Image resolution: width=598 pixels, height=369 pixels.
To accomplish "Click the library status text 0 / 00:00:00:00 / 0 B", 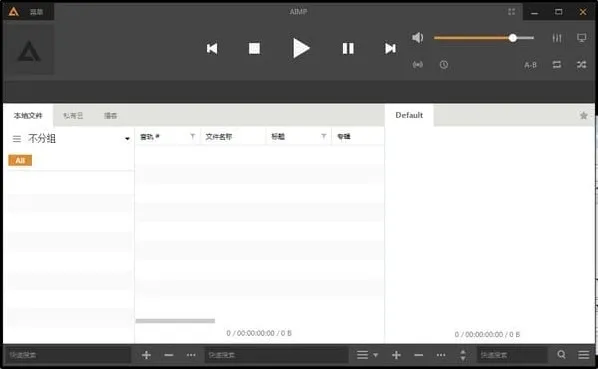I will tap(259, 333).
